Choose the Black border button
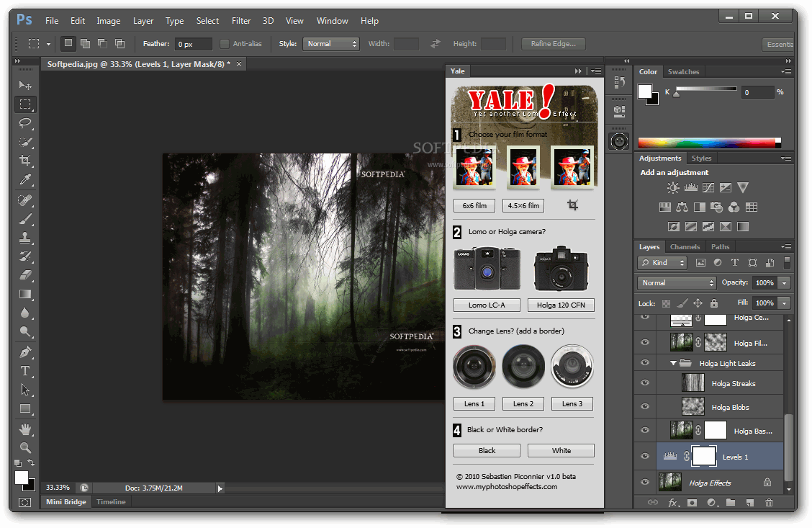This screenshot has width=812, height=528. pyautogui.click(x=487, y=451)
